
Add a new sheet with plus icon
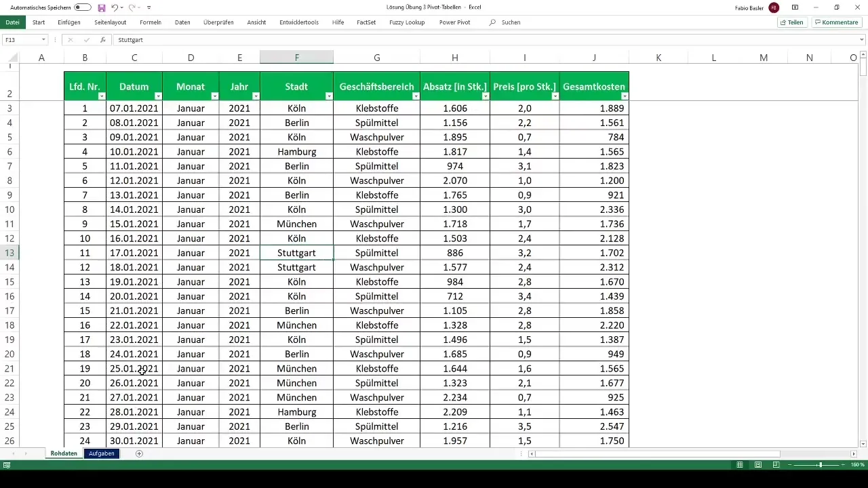[x=139, y=453]
